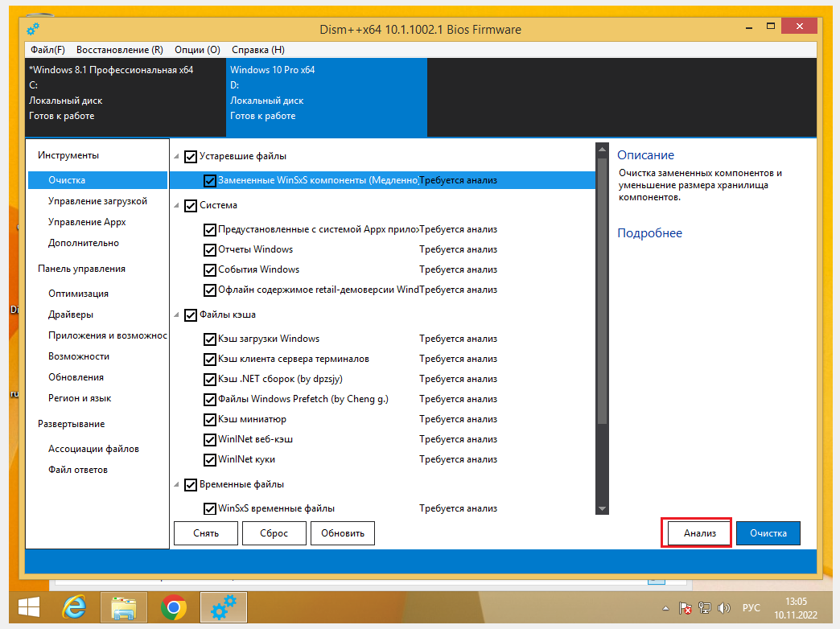Open the Опции (O) menu
Screen dimensions: 840x629
[198, 50]
